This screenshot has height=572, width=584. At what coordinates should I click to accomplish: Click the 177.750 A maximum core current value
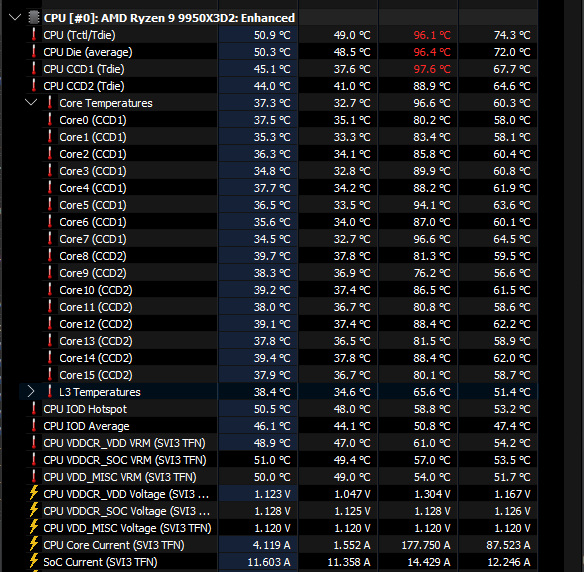pyautogui.click(x=426, y=545)
